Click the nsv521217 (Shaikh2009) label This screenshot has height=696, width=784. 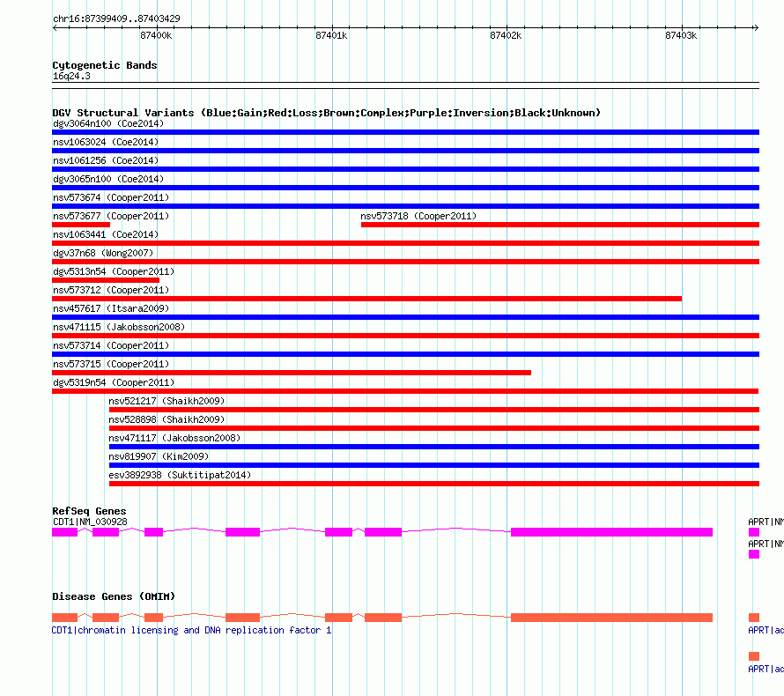click(166, 401)
